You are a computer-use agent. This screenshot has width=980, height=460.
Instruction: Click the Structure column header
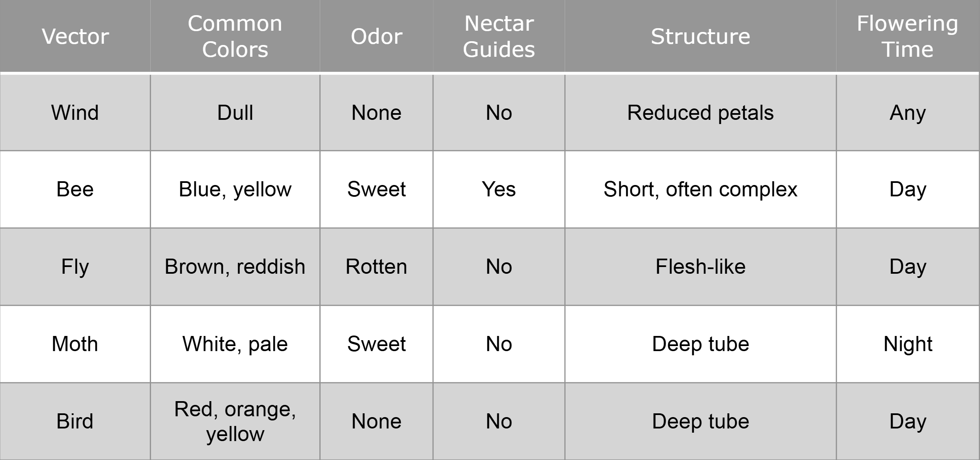point(700,36)
